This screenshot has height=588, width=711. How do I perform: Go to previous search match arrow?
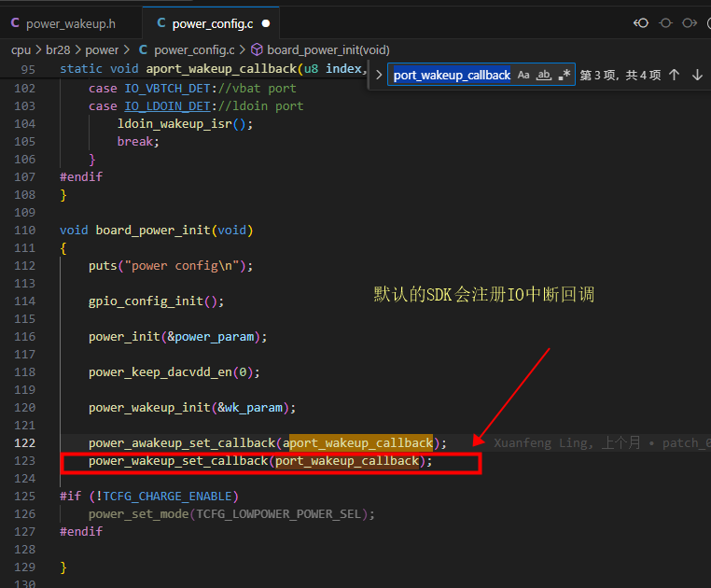[675, 75]
